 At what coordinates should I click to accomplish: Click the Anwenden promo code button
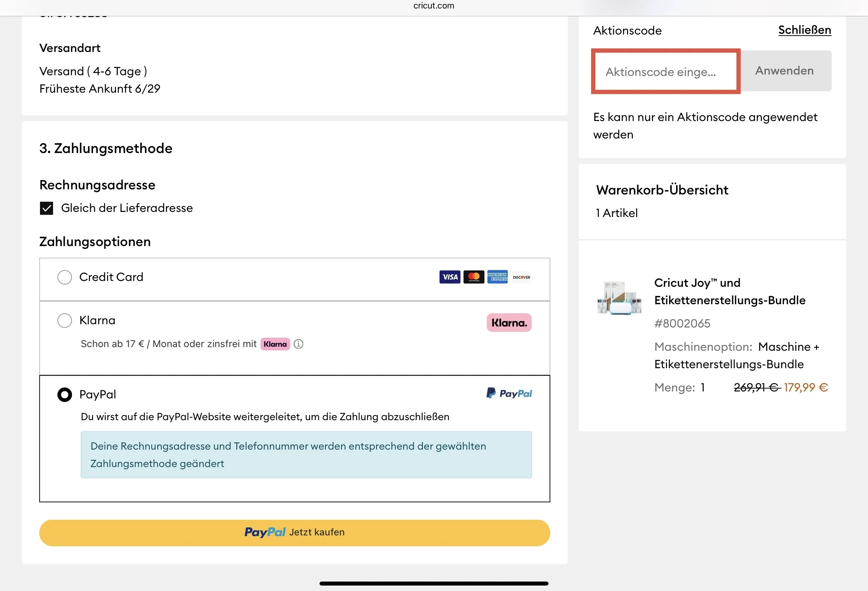pos(784,71)
